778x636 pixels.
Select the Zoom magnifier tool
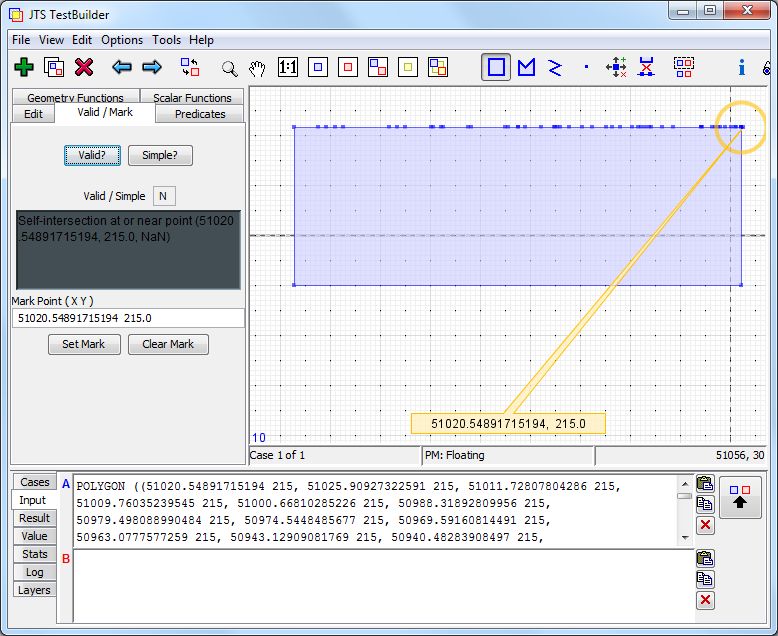[229, 68]
